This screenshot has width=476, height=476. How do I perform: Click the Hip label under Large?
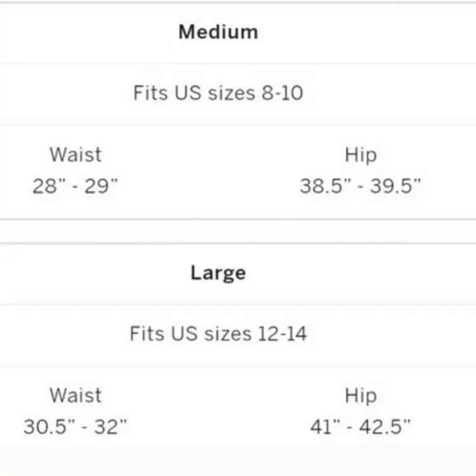tap(360, 395)
